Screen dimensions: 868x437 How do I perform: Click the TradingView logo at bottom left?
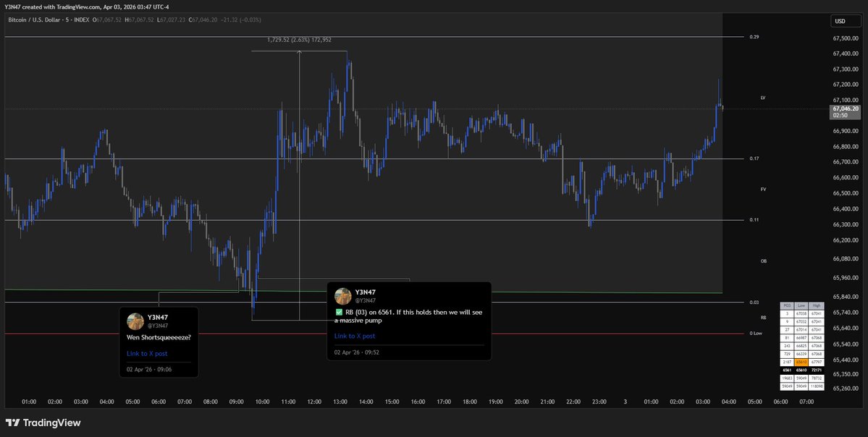tap(43, 423)
